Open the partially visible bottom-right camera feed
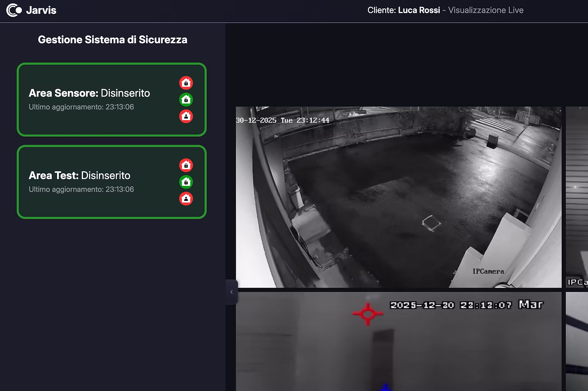Viewport: 588px width, 391px height. (577, 341)
